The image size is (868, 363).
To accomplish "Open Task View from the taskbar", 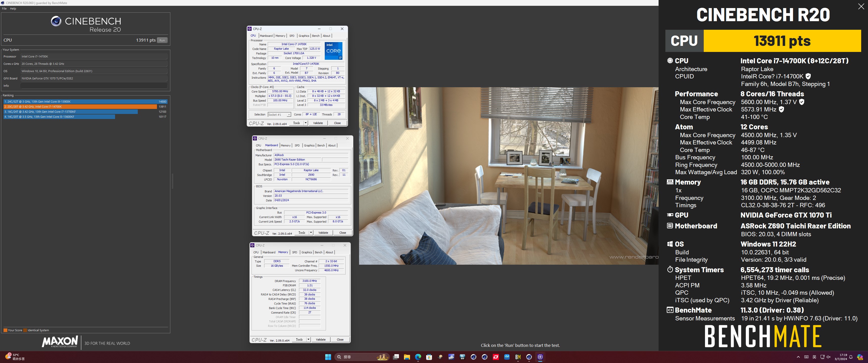I will [x=396, y=357].
